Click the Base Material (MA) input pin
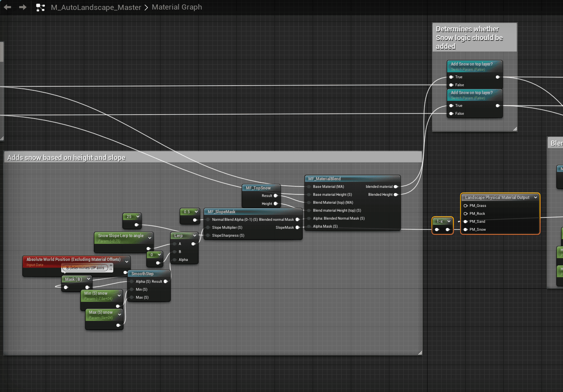563x392 pixels. pyautogui.click(x=308, y=187)
